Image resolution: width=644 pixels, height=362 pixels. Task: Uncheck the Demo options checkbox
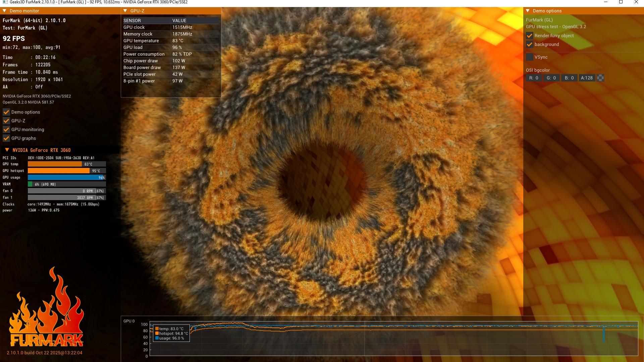tap(6, 112)
